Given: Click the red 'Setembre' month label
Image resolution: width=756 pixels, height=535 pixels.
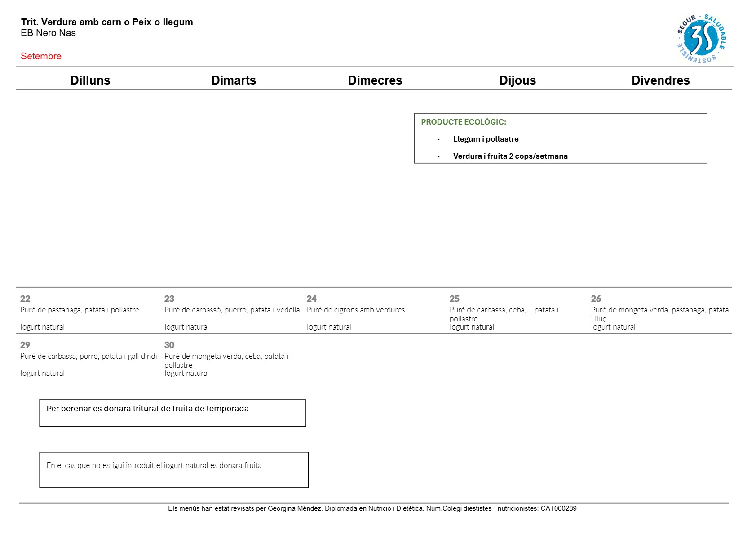Looking at the screenshot, I should click(x=41, y=56).
